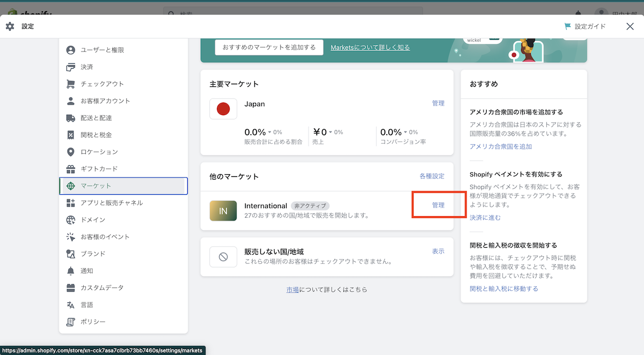The width and height of the screenshot is (644, 355).
Task: Open ポリシー settings page
Action: tap(123, 322)
